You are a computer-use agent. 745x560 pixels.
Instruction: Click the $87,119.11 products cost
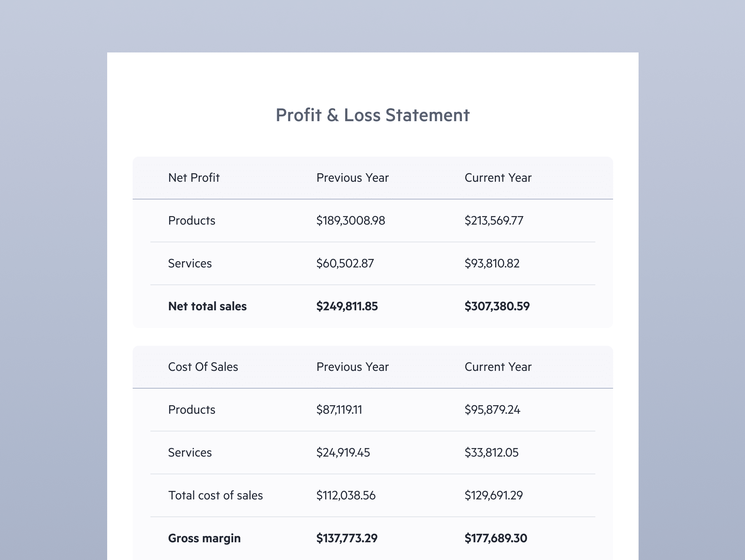click(x=339, y=410)
